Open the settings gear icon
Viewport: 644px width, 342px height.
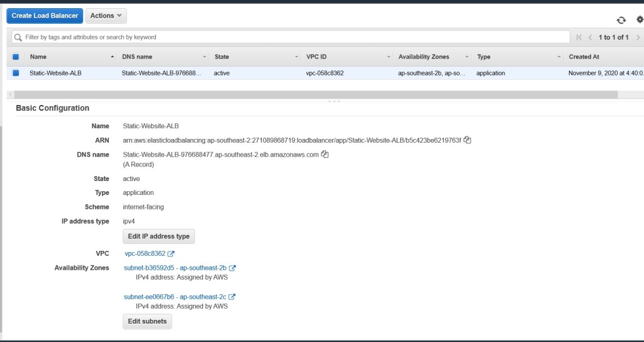tap(640, 19)
